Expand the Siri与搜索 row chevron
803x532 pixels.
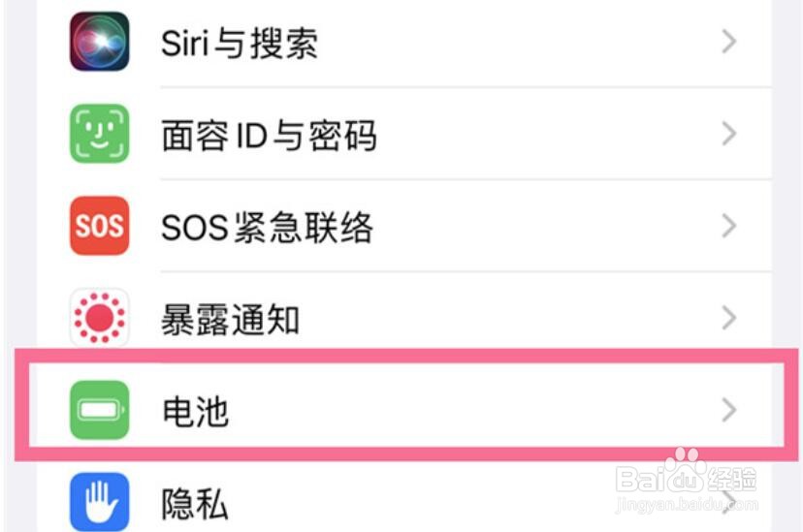(729, 42)
